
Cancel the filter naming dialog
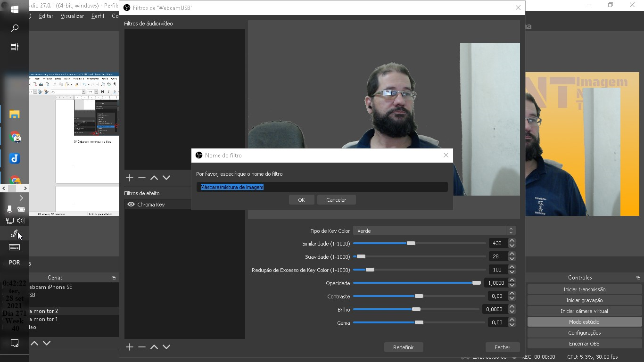pos(336,199)
